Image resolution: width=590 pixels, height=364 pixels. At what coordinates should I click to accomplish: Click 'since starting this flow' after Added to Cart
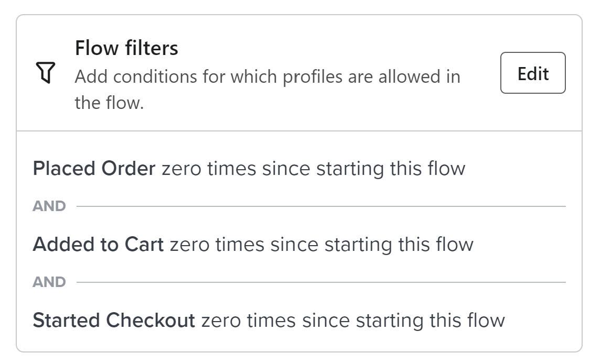click(372, 245)
